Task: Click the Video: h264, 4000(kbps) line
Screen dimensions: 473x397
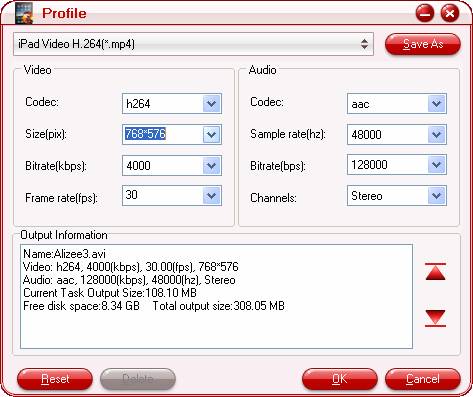Action: tap(131, 267)
